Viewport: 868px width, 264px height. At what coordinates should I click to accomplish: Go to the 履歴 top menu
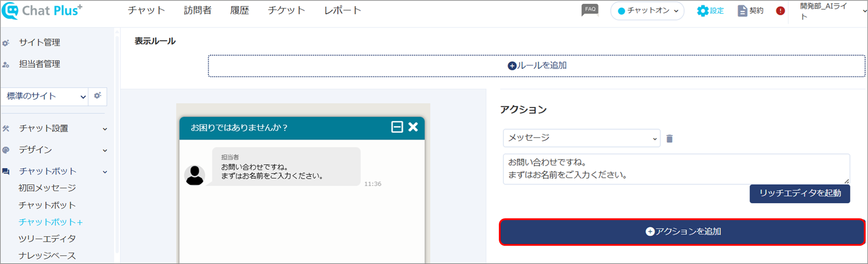[x=240, y=10]
